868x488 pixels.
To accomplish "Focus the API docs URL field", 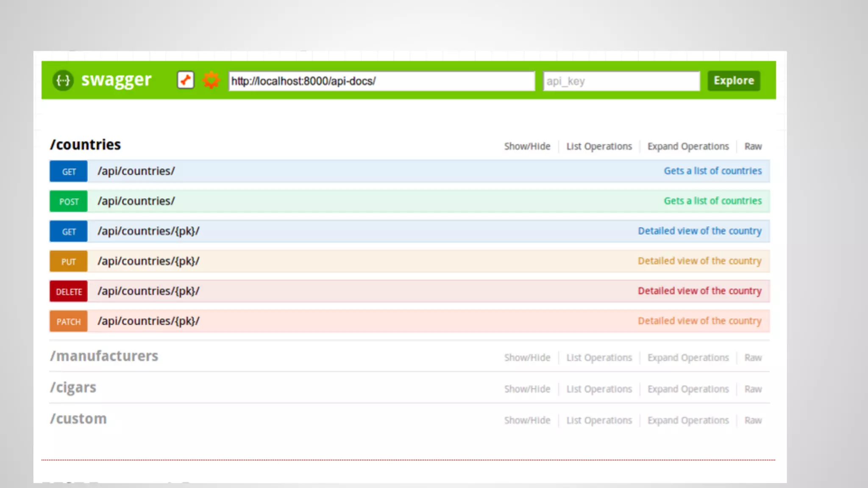I will click(x=381, y=81).
